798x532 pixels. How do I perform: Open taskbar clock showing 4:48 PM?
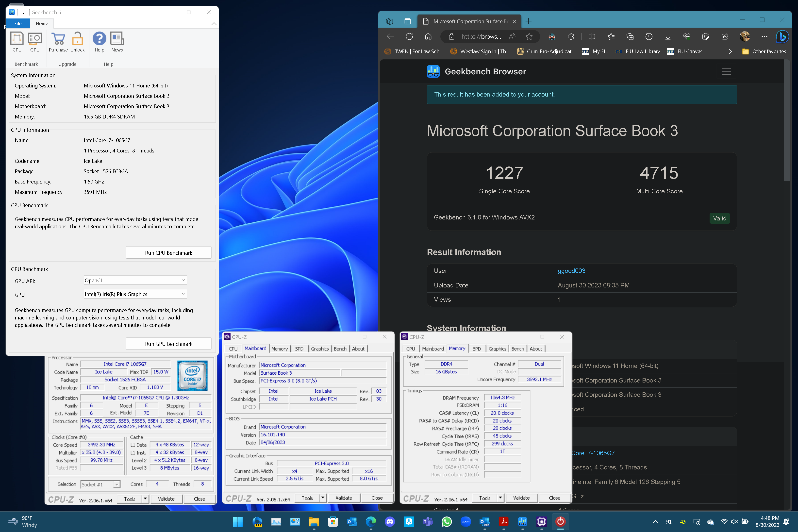767,521
